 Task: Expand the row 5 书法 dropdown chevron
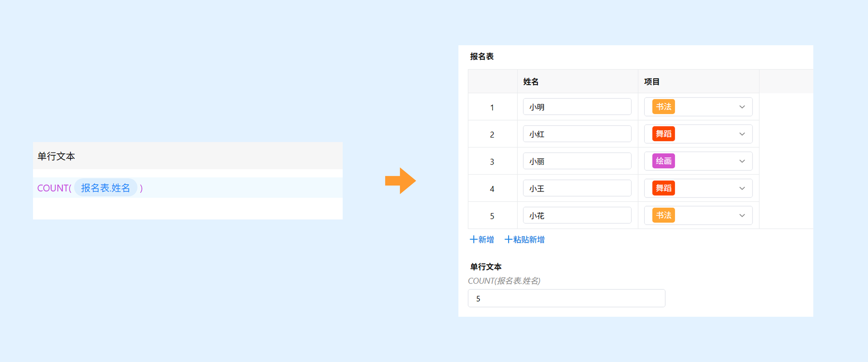(742, 216)
